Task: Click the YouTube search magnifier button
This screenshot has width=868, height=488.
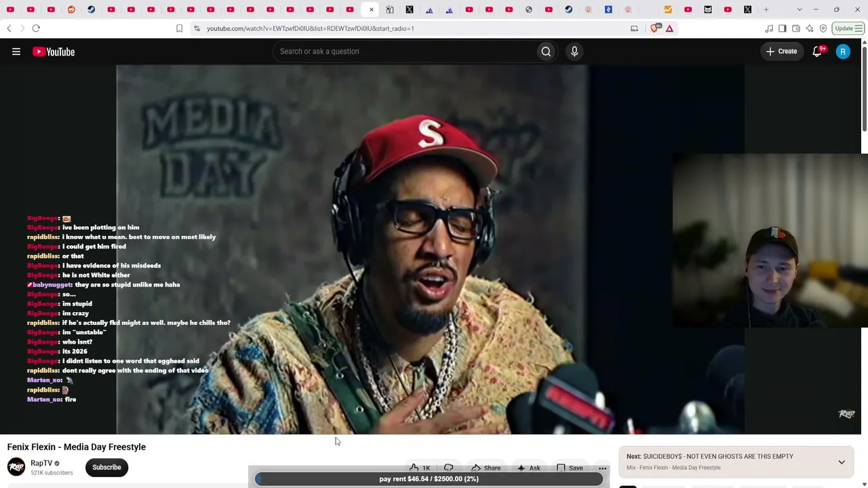Action: [x=546, y=52]
